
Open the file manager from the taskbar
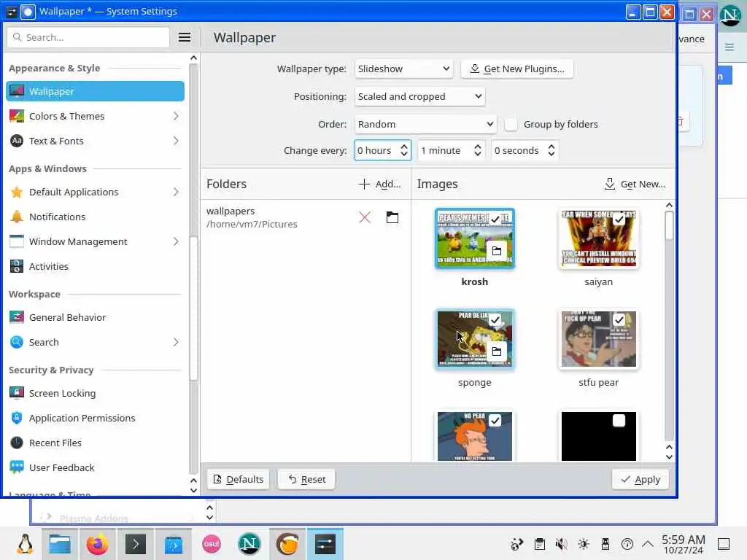60,544
